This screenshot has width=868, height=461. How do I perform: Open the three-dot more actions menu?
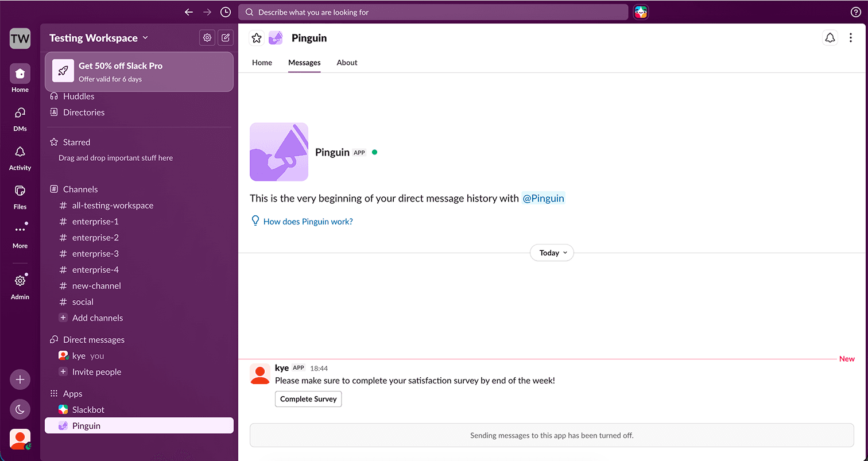click(x=851, y=38)
